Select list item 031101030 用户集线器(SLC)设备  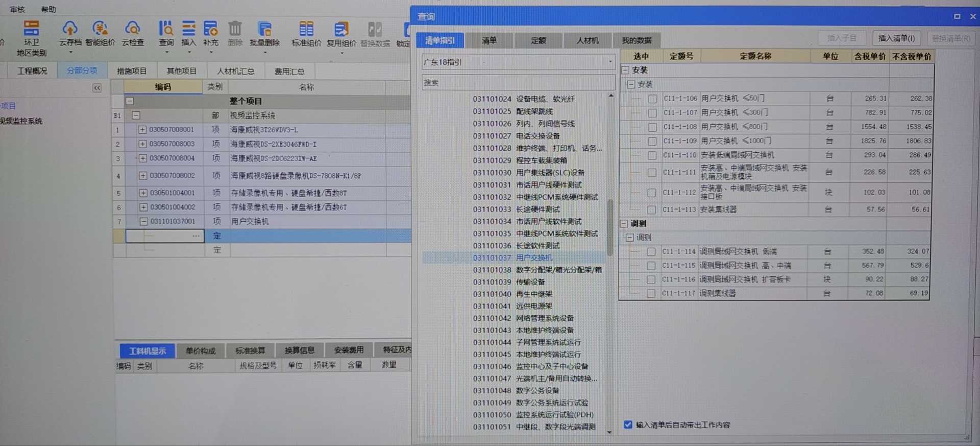click(x=528, y=173)
